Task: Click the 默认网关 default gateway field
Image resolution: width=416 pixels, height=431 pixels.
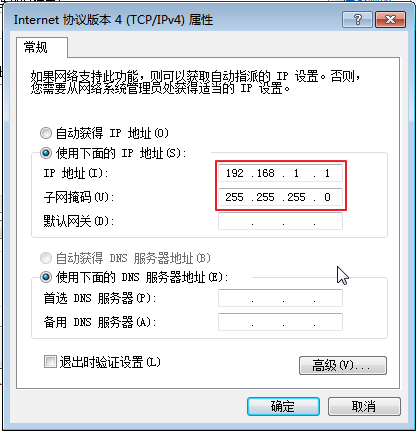Action: point(280,221)
